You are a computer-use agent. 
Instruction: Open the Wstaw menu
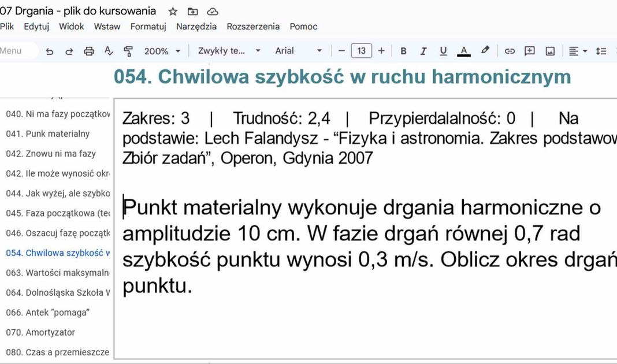point(107,27)
